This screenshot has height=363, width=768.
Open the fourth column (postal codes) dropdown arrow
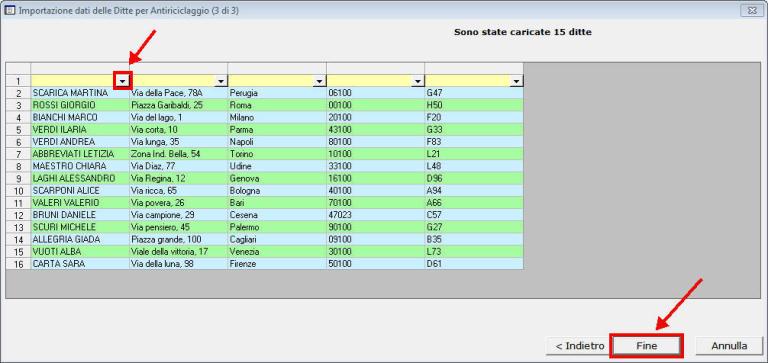click(418, 81)
